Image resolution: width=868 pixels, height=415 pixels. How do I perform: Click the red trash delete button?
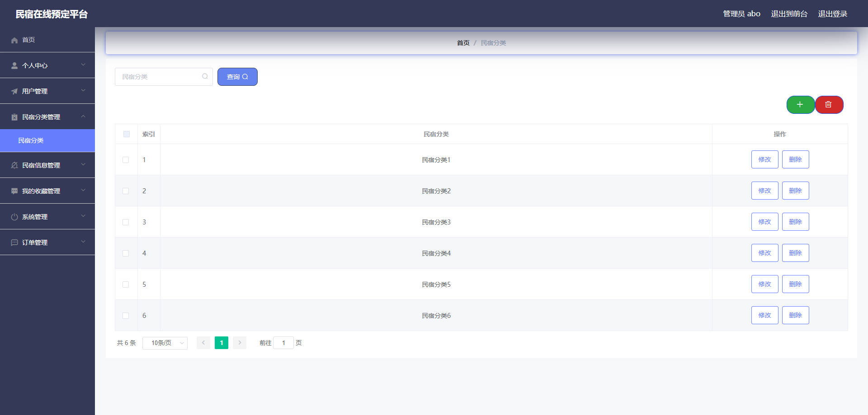829,105
